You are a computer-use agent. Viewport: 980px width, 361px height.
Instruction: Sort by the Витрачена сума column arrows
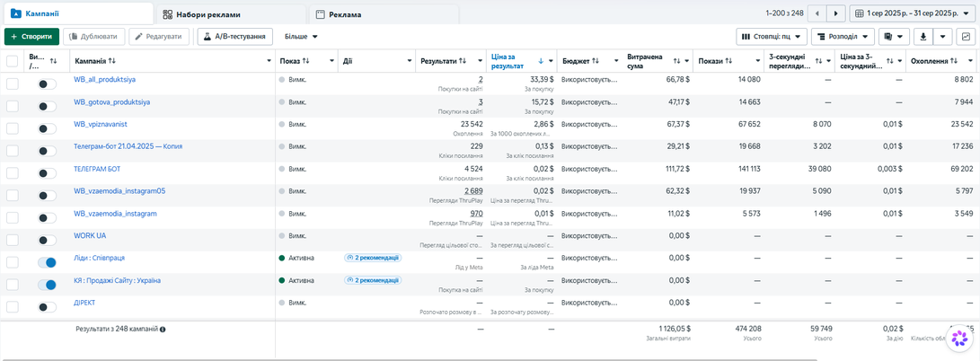pos(677,60)
